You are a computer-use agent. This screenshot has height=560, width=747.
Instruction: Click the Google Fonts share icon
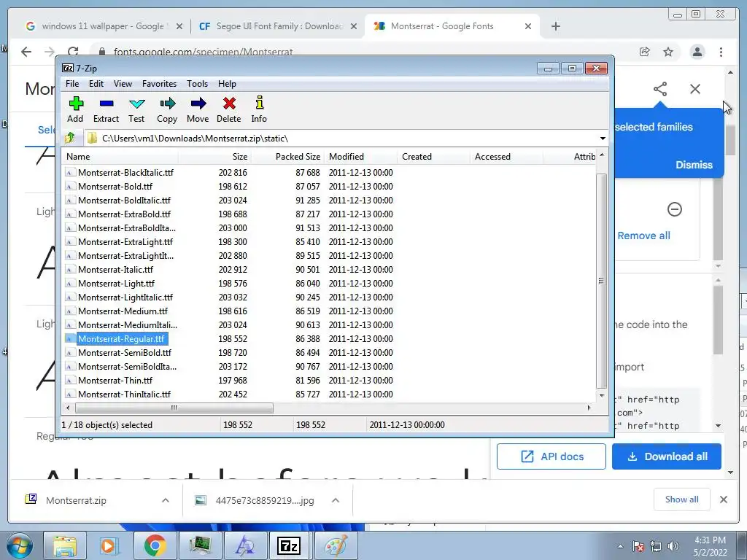coord(660,89)
